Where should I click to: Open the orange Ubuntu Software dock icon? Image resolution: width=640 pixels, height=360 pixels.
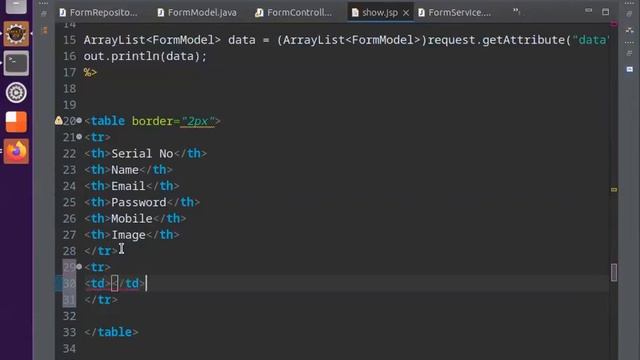[x=16, y=122]
